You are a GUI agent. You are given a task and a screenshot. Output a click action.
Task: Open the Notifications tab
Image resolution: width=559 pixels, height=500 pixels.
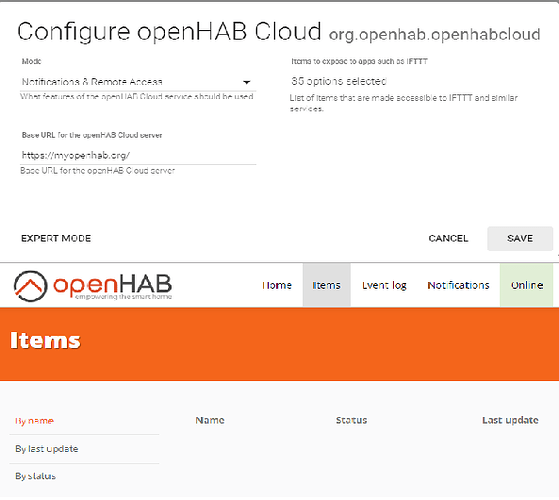458,285
